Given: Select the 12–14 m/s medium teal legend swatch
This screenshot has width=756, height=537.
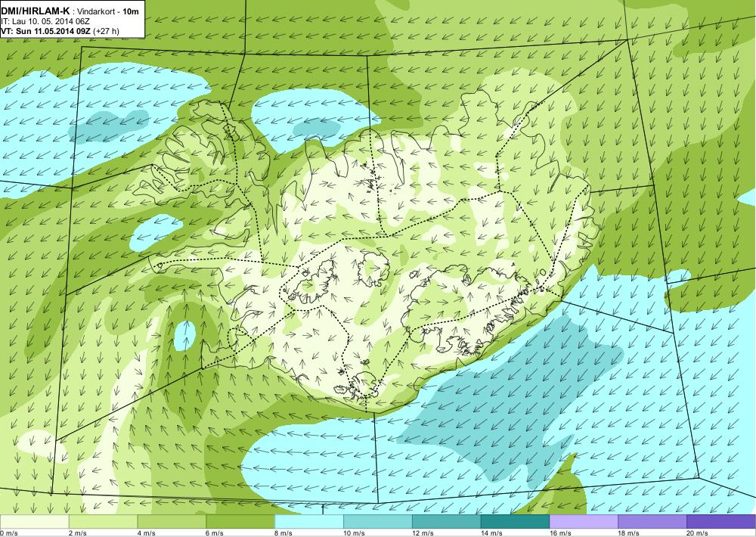Looking at the screenshot, I should [x=447, y=522].
